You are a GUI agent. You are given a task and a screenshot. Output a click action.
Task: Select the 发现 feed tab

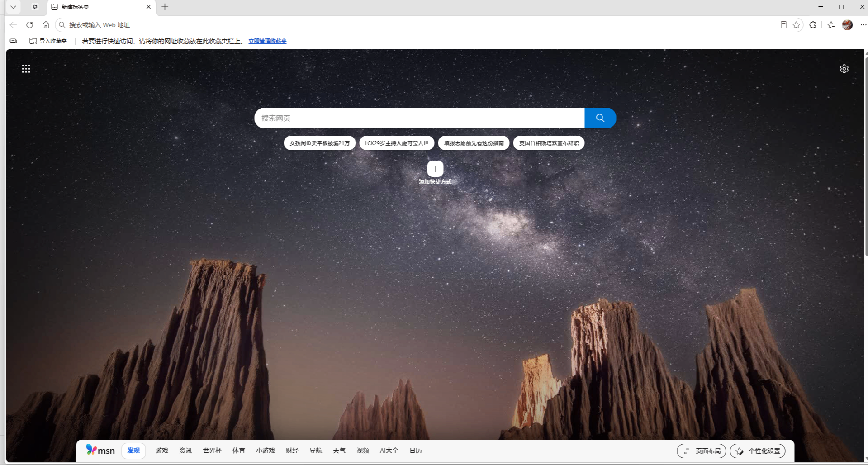tap(133, 451)
